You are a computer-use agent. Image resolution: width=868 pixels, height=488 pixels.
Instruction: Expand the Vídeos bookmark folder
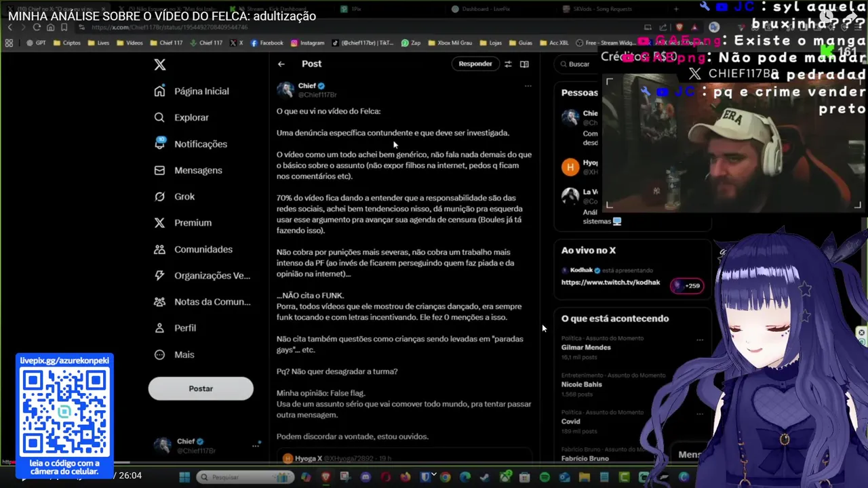coord(130,43)
